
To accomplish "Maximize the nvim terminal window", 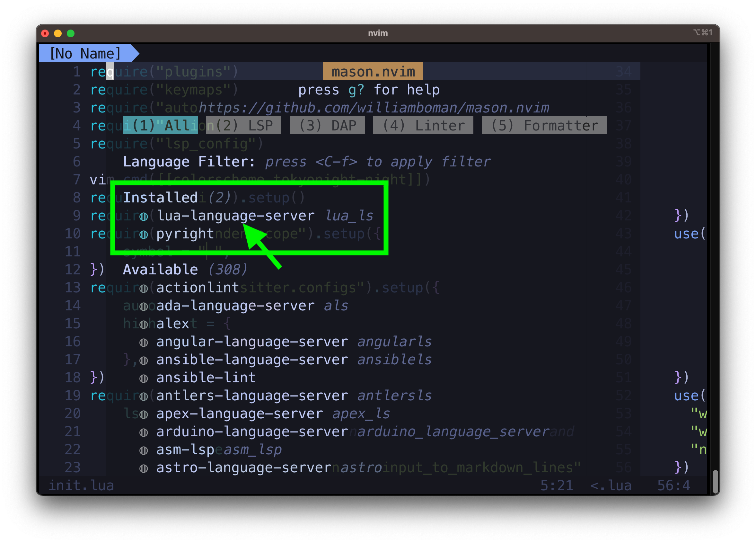I will click(71, 33).
